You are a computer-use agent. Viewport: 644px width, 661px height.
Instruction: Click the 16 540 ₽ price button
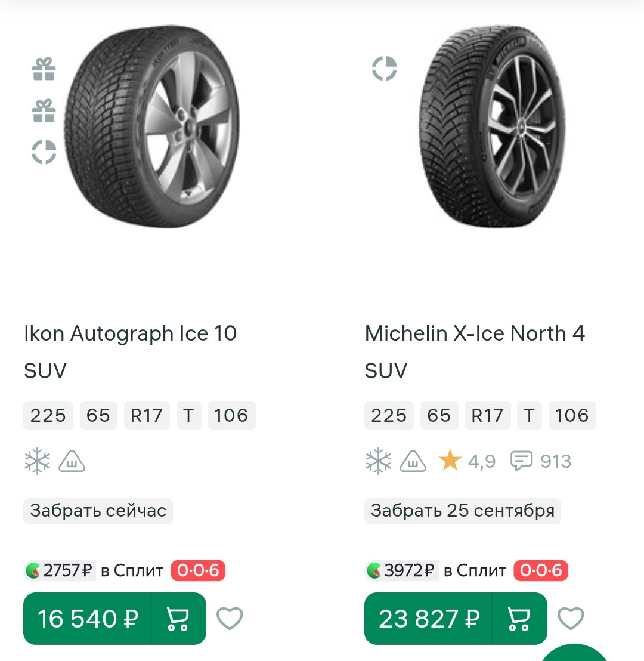click(88, 619)
